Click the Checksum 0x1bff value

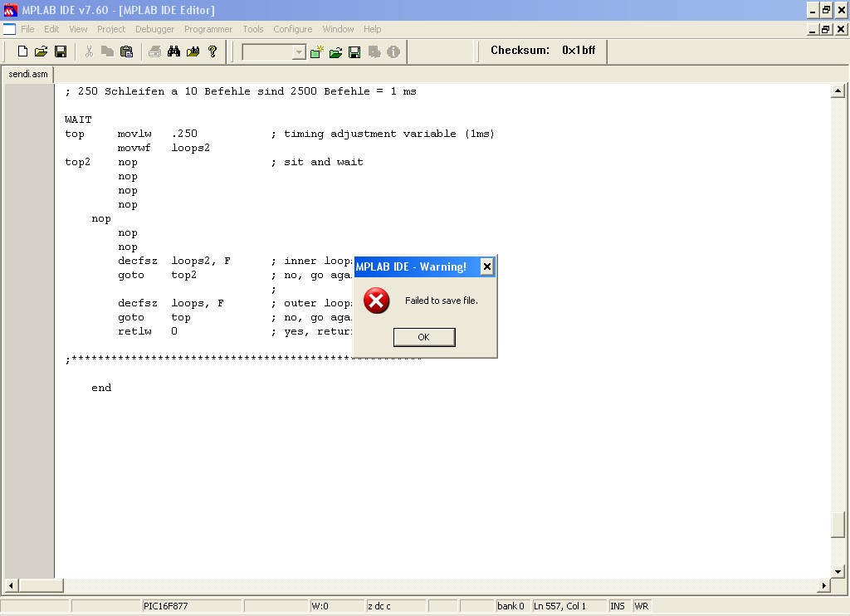coord(579,51)
